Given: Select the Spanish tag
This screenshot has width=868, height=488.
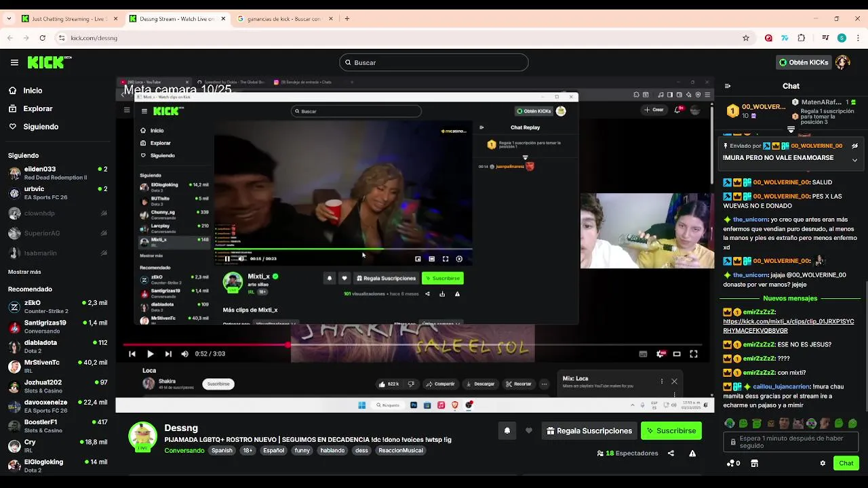Looking at the screenshot, I should 222,451.
